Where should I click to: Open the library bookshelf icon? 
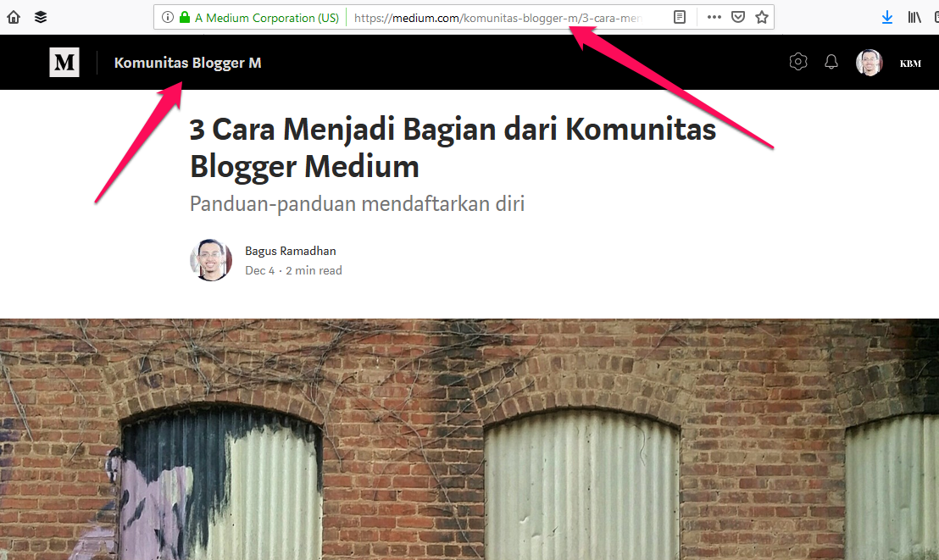914,18
